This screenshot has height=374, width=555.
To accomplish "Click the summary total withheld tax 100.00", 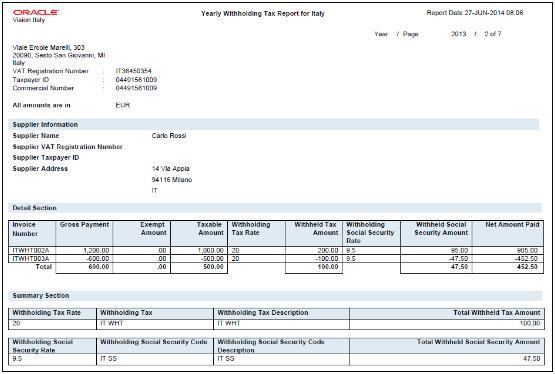I will coord(530,323).
